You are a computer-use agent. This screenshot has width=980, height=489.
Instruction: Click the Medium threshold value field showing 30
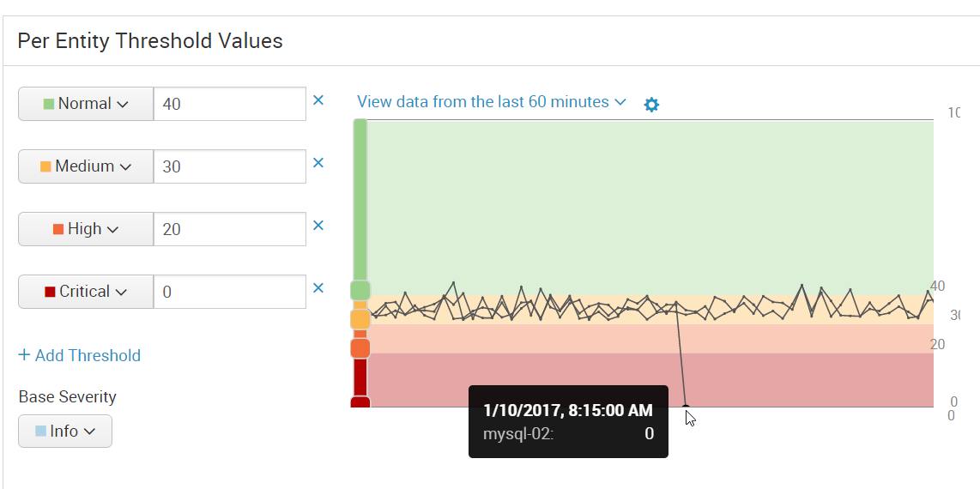pyautogui.click(x=229, y=166)
